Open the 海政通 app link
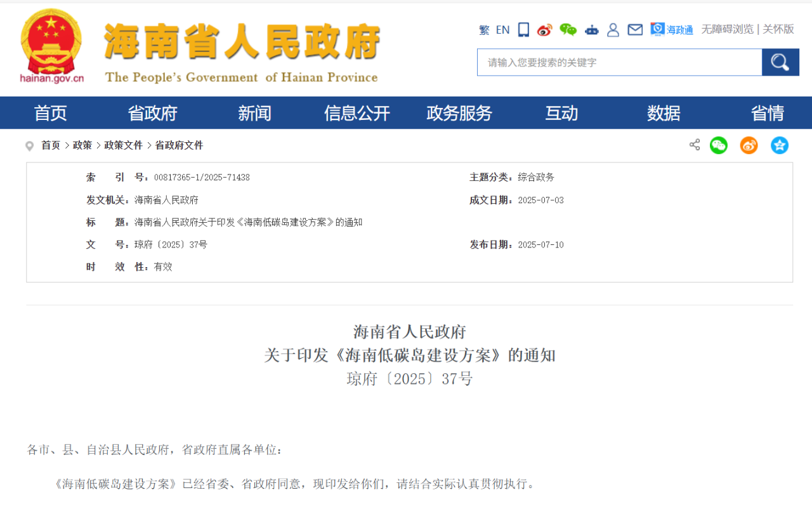 tap(672, 30)
